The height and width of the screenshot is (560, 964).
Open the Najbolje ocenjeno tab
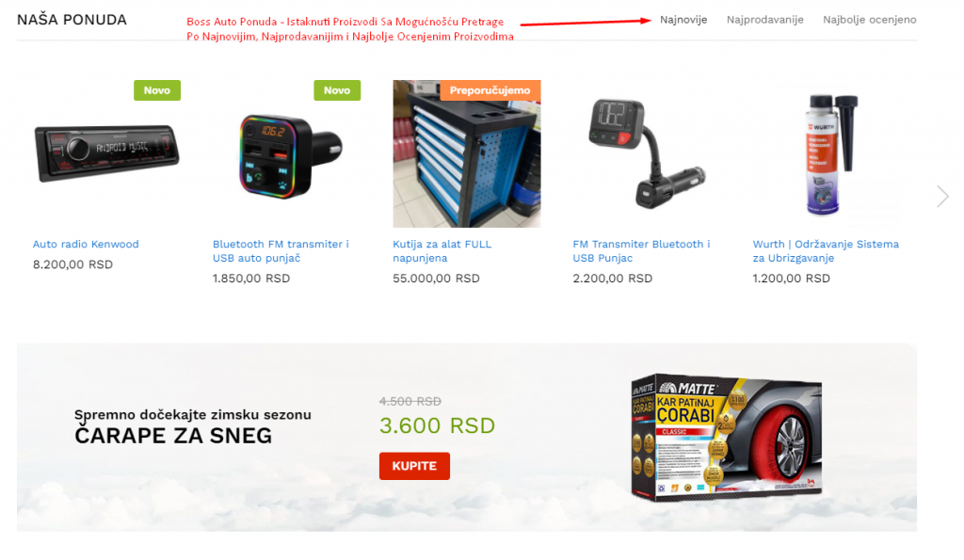869,20
